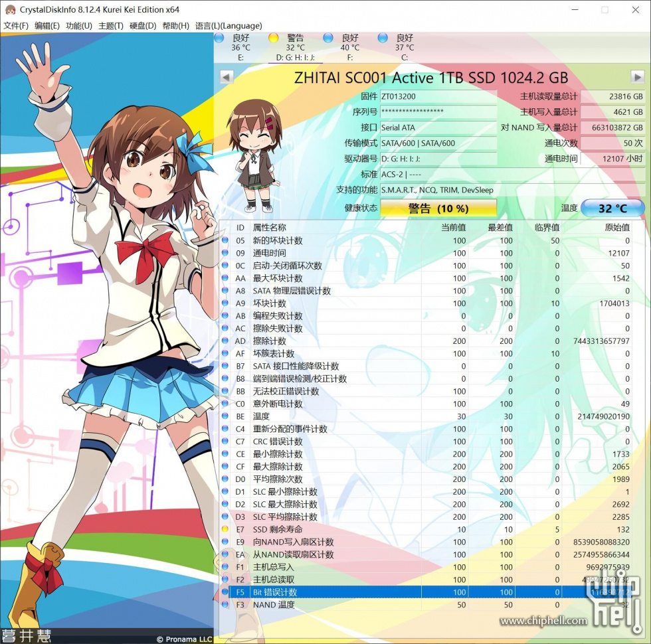Open the 主题(T) menu

coord(111,26)
